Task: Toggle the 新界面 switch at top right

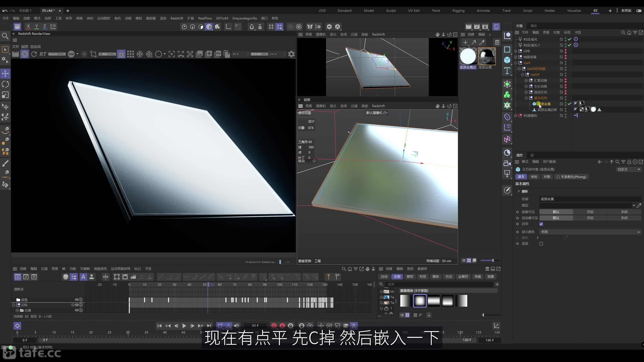Action: click(x=639, y=11)
